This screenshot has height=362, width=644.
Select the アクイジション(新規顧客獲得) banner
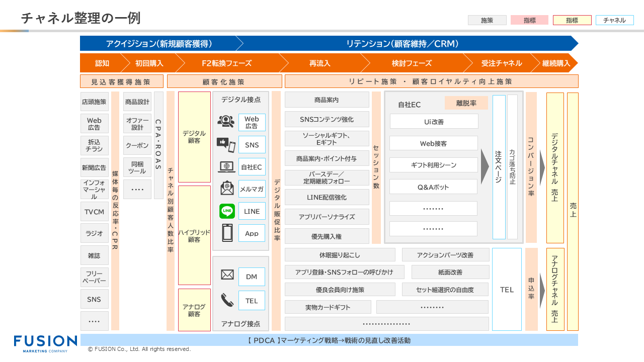[161, 43]
